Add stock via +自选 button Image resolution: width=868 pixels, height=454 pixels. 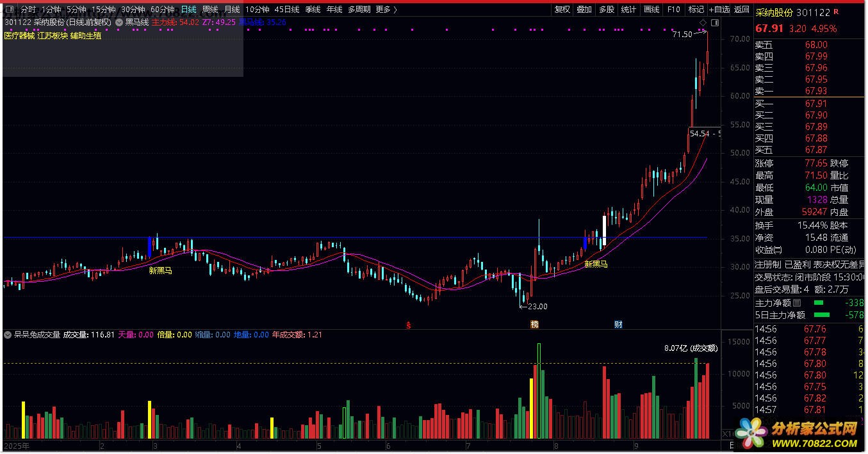tap(719, 10)
